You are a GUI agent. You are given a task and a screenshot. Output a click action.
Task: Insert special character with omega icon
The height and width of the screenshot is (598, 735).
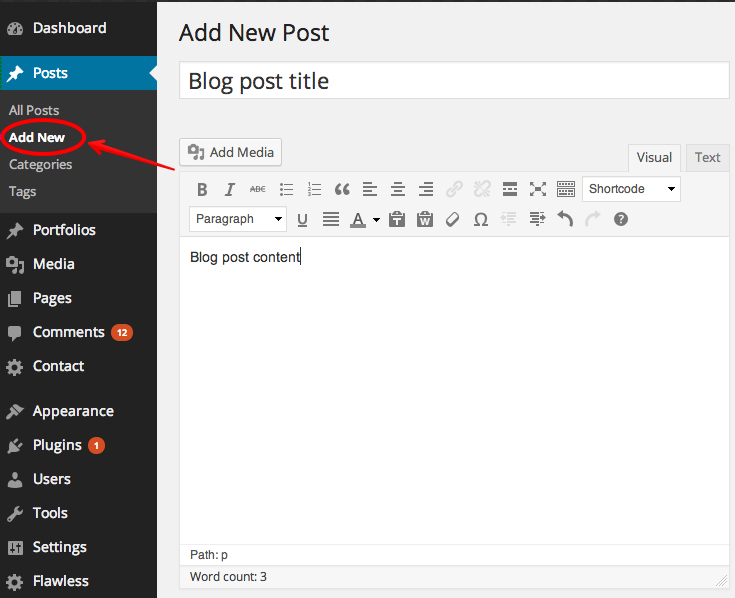click(x=481, y=219)
